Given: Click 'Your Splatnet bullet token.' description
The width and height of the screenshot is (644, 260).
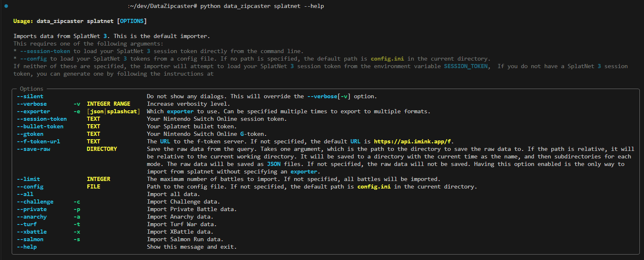Looking at the screenshot, I should tap(192, 127).
